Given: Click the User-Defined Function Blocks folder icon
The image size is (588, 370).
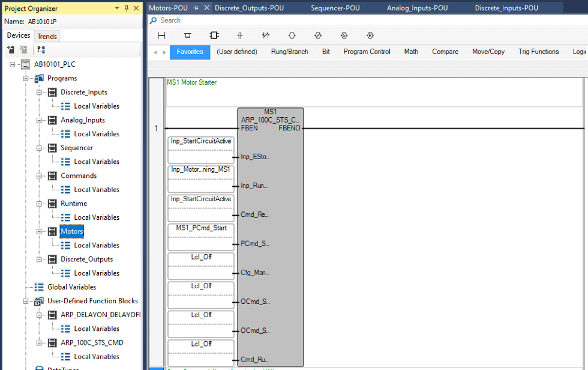Looking at the screenshot, I should click(39, 301).
